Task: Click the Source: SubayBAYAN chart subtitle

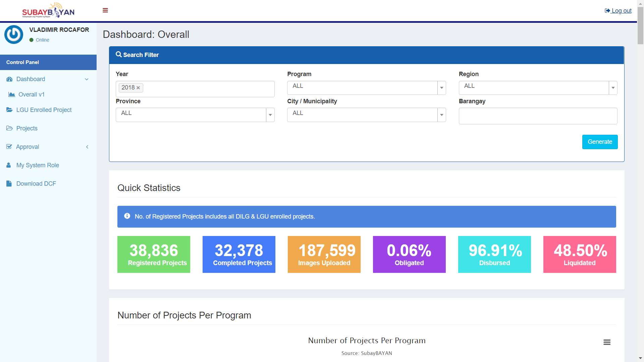Action: pyautogui.click(x=367, y=353)
